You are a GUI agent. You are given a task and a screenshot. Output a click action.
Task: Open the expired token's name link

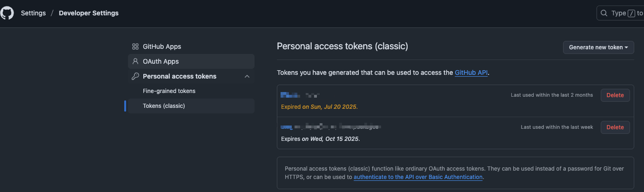pyautogui.click(x=300, y=95)
